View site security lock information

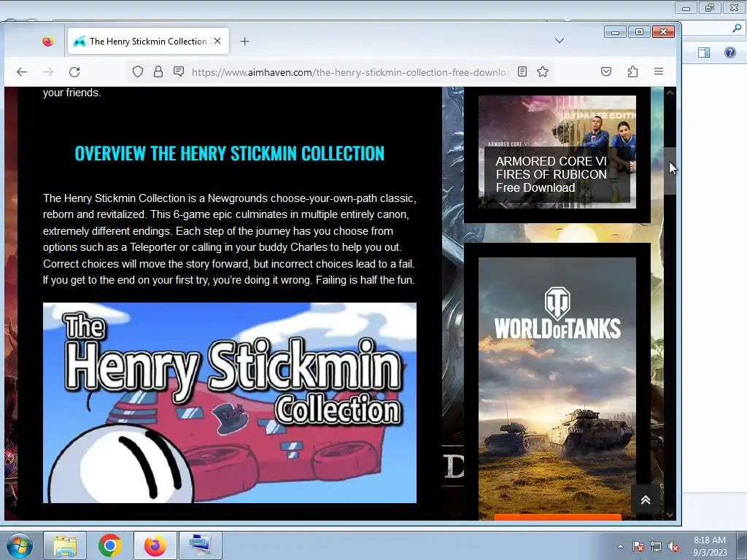(x=158, y=72)
